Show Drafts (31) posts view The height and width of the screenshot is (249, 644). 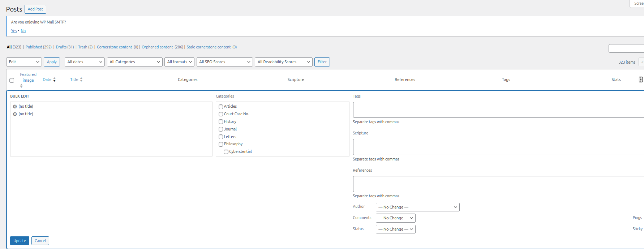65,47
